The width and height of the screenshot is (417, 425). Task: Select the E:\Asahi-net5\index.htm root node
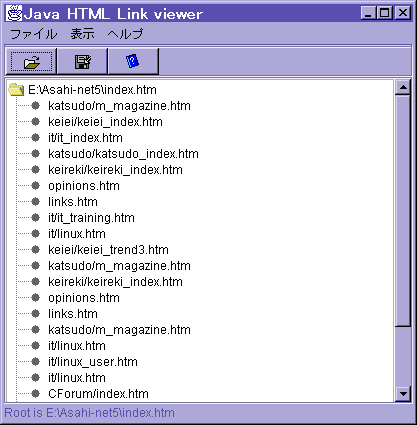tap(92, 90)
